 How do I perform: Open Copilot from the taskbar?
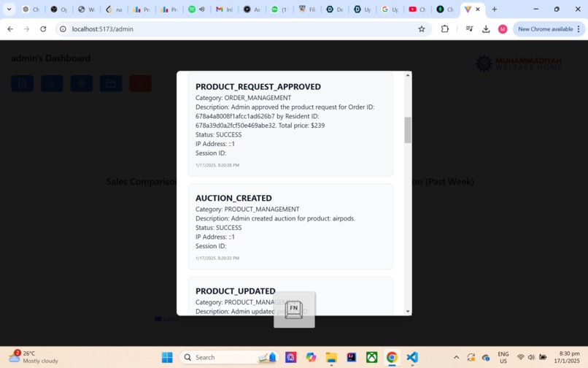pos(311,357)
